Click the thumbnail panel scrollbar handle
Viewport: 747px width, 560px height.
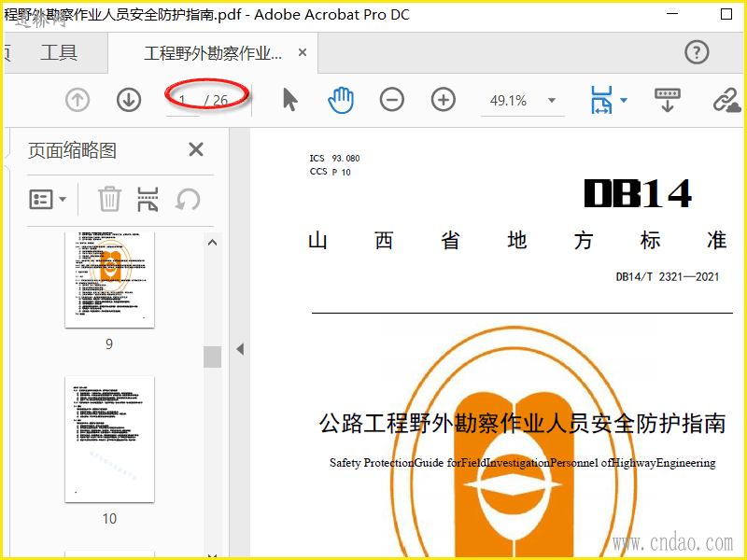click(x=213, y=357)
